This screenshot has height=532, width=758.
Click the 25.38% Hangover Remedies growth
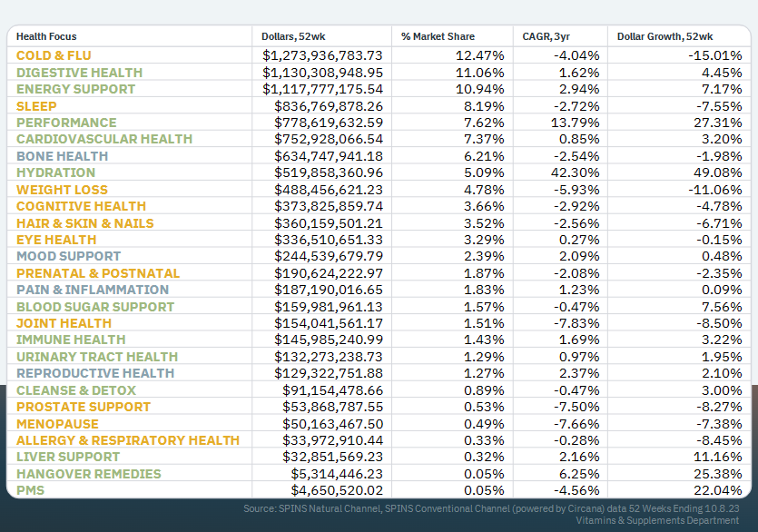718,474
